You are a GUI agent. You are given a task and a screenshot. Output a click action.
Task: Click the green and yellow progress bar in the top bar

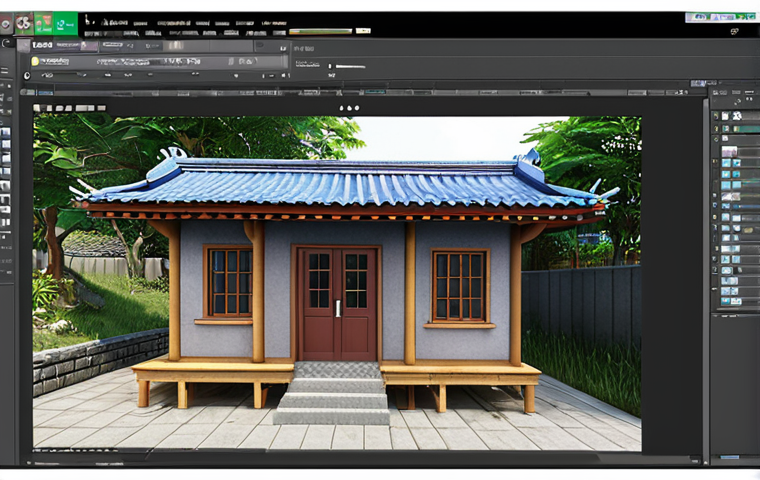(320, 31)
